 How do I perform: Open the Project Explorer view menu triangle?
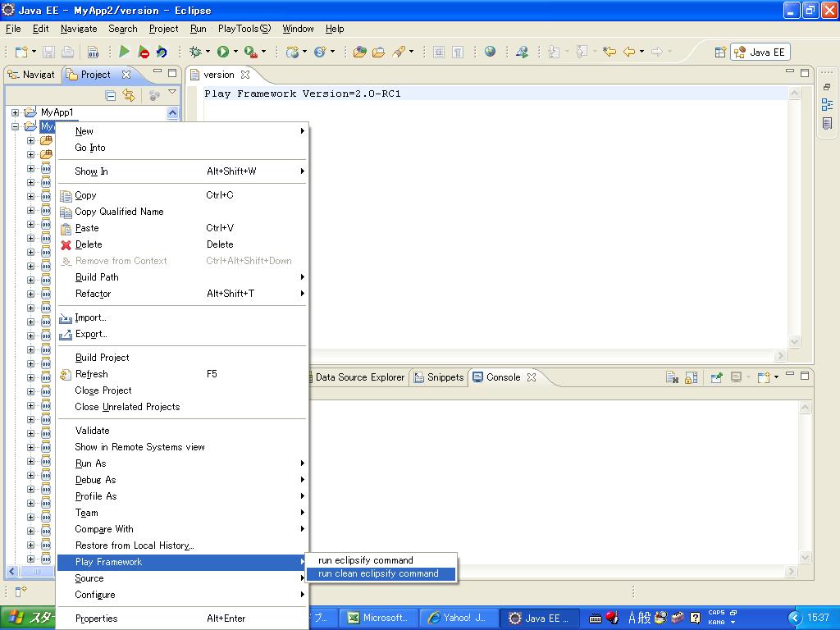[172, 92]
